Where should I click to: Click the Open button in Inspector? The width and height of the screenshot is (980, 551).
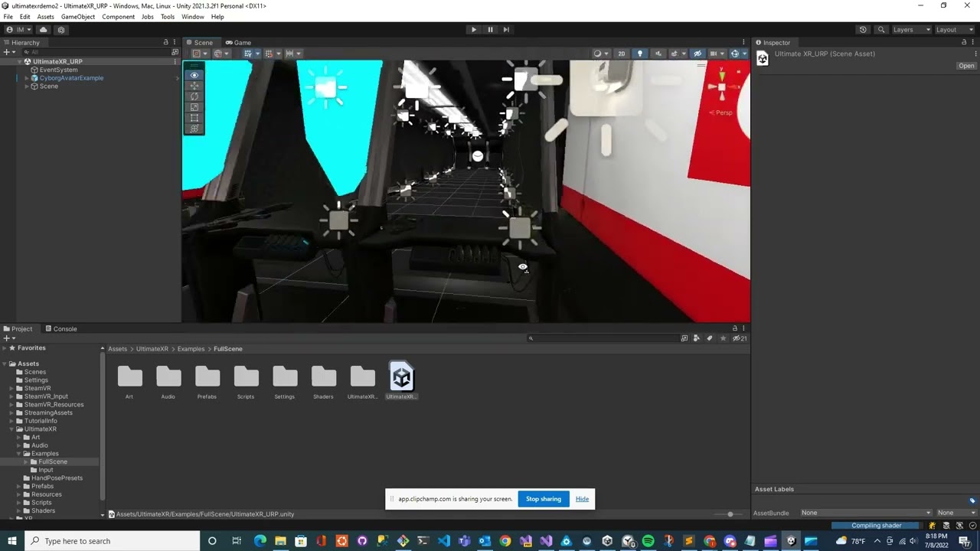pyautogui.click(x=966, y=66)
